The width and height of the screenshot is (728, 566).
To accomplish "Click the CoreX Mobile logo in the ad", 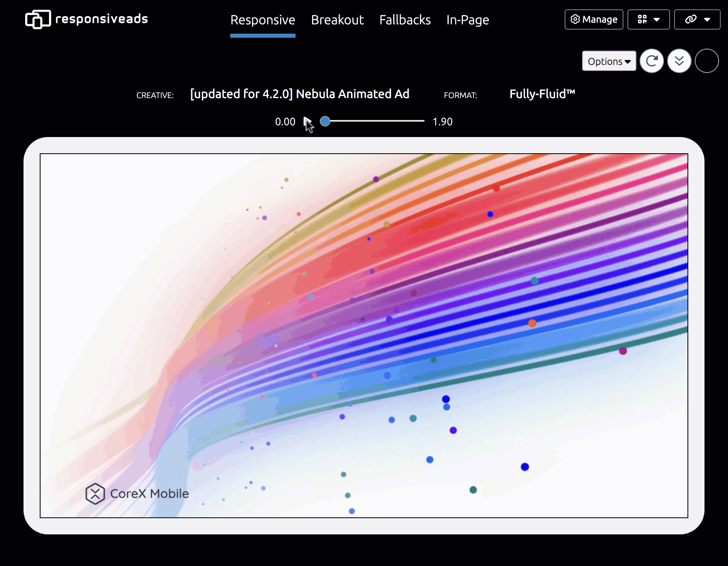I will click(137, 493).
